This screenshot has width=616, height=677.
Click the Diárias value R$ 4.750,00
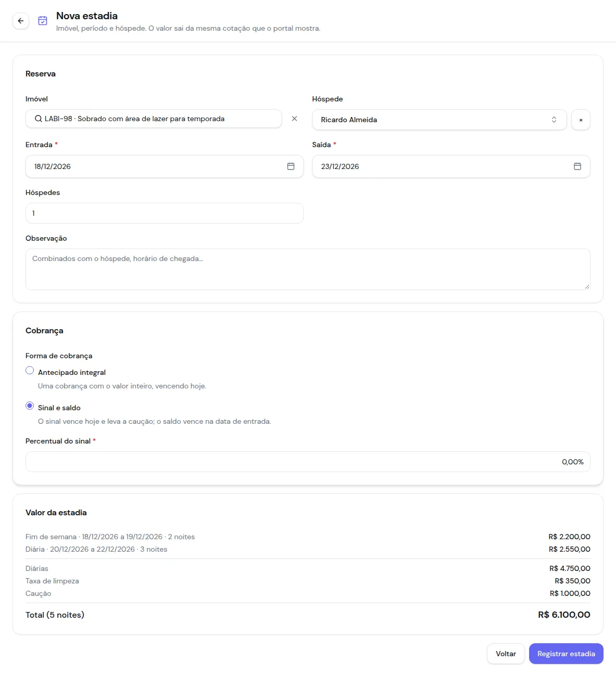pyautogui.click(x=570, y=568)
